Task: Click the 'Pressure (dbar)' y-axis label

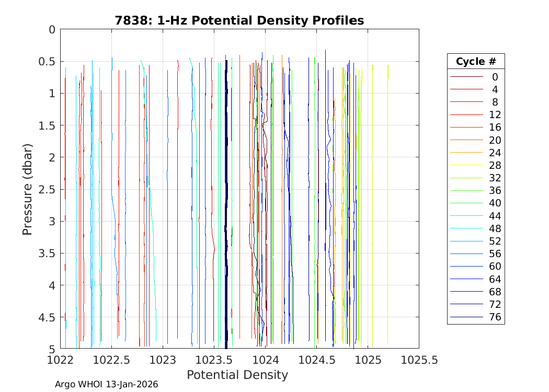Action: 28,189
